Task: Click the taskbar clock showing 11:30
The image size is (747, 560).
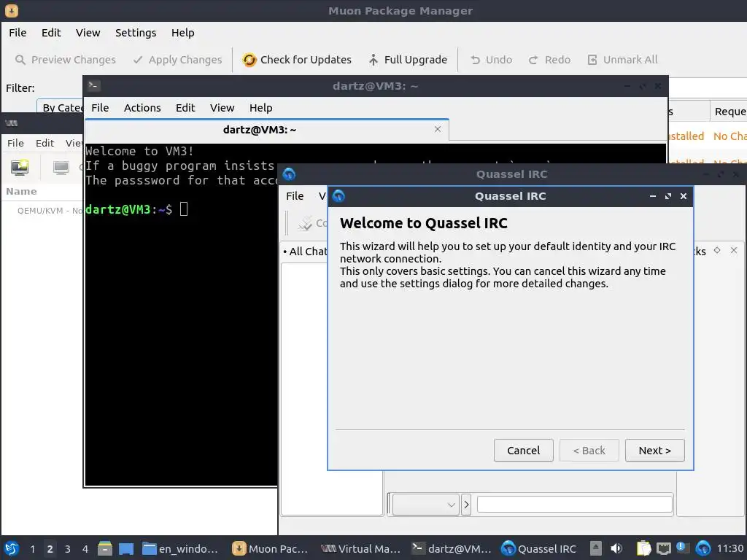Action: point(729,548)
